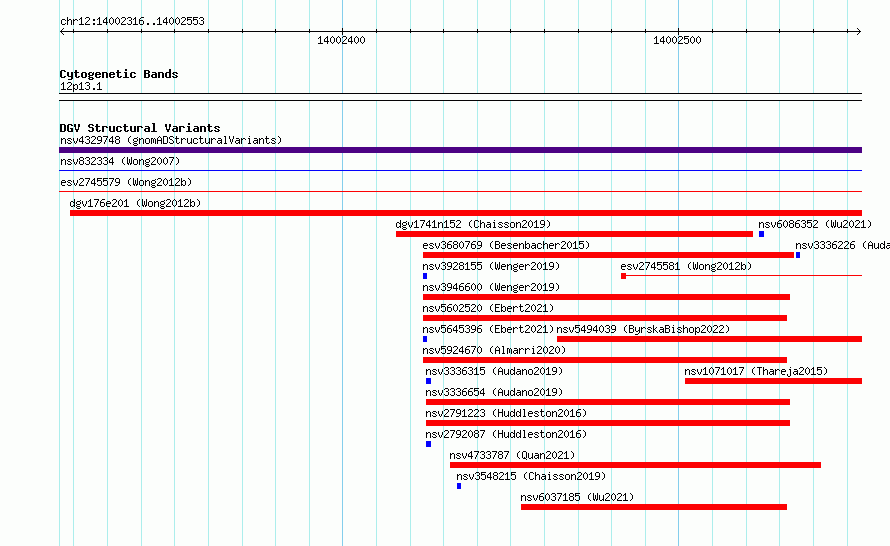Click the blue marker under nsv3336226
The width and height of the screenshot is (890, 546).
(797, 255)
